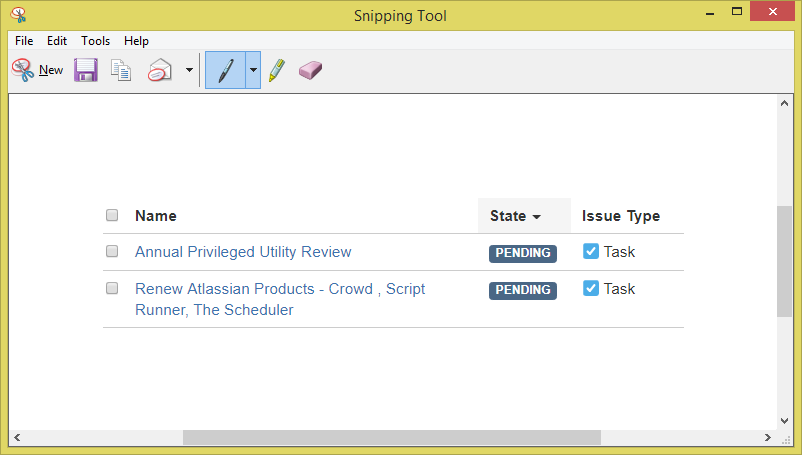Tick the select-all checkbox beside Name

[112, 215]
